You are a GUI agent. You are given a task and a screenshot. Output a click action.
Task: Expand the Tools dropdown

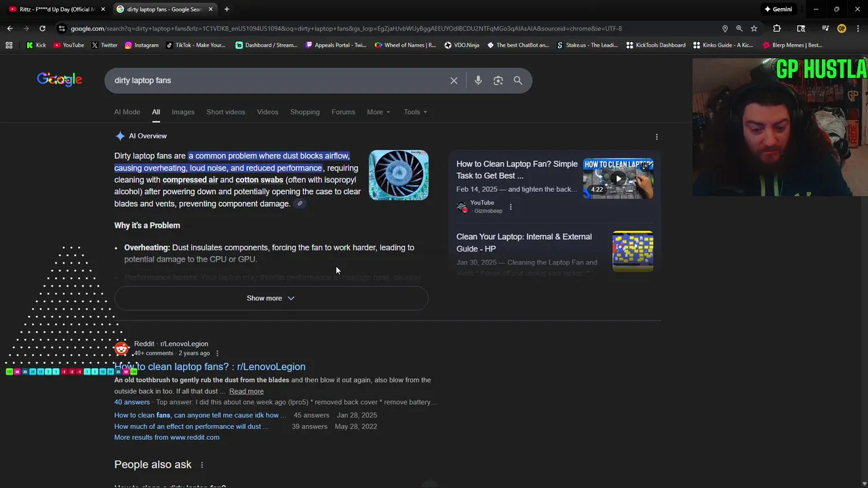(x=415, y=113)
